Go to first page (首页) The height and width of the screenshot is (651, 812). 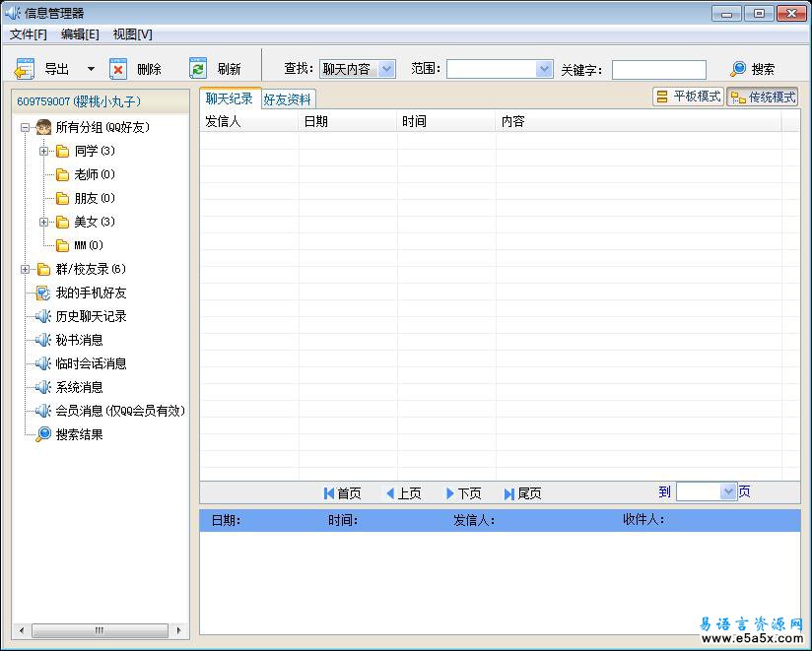(342, 493)
